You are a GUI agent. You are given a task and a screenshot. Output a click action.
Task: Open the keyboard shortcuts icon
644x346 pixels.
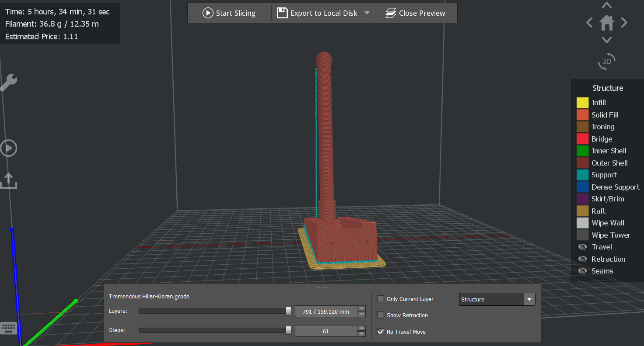tap(9, 328)
